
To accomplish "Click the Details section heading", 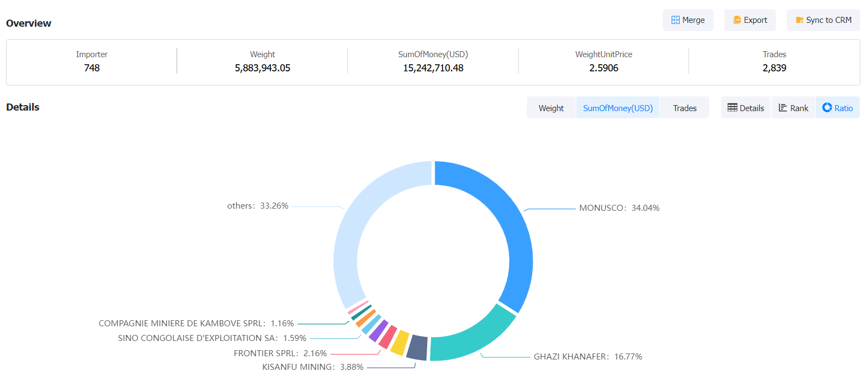I will coord(23,107).
